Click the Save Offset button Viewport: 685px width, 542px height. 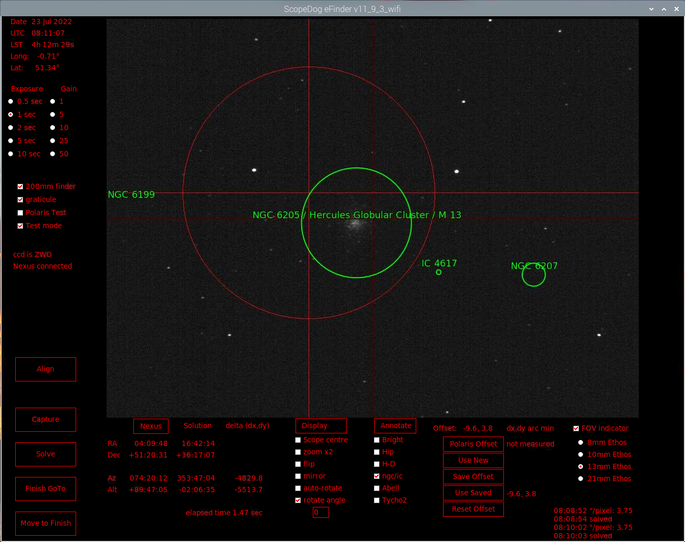pyautogui.click(x=473, y=476)
